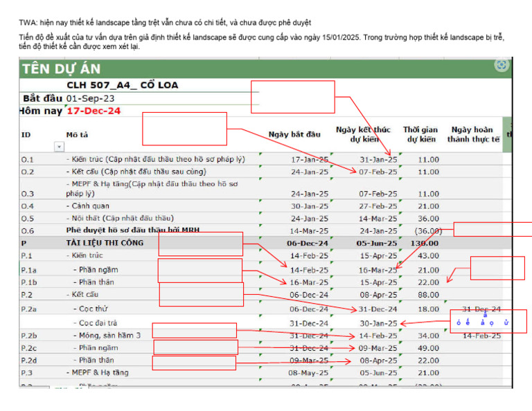Click the 27-Feb-25 end date cell
532x411 pixels.
(378, 206)
